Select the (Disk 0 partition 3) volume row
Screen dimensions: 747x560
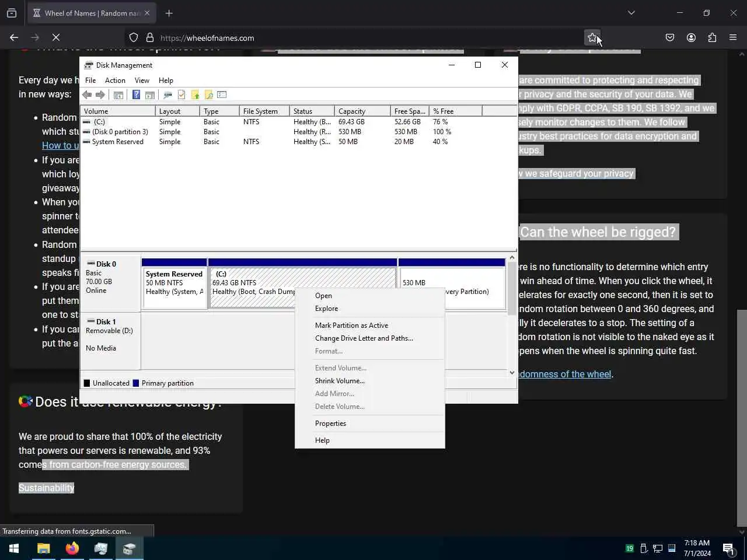coord(281,132)
